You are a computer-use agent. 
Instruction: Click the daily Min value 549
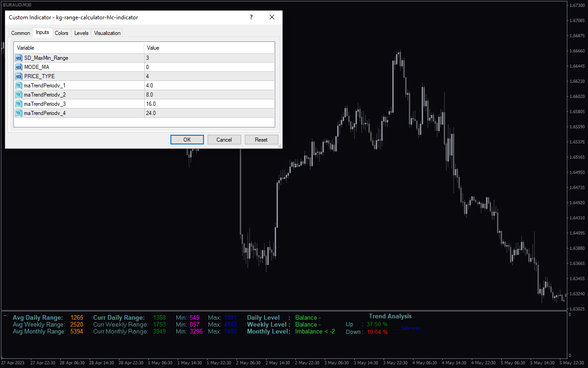click(195, 318)
